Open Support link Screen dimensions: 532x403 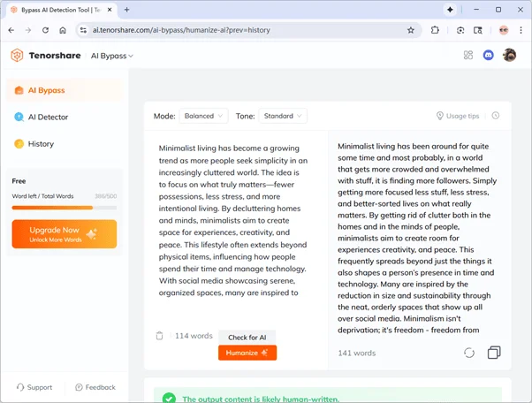pyautogui.click(x=34, y=387)
